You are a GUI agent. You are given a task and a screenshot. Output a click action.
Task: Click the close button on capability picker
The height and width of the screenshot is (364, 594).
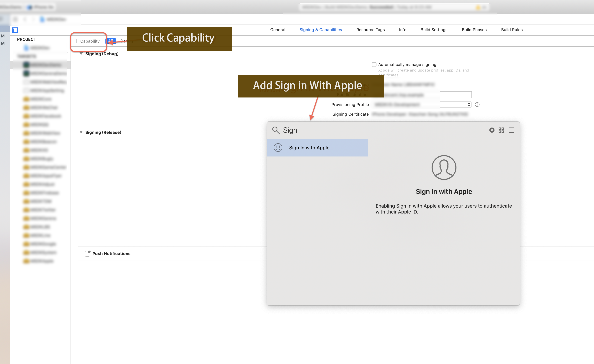492,130
